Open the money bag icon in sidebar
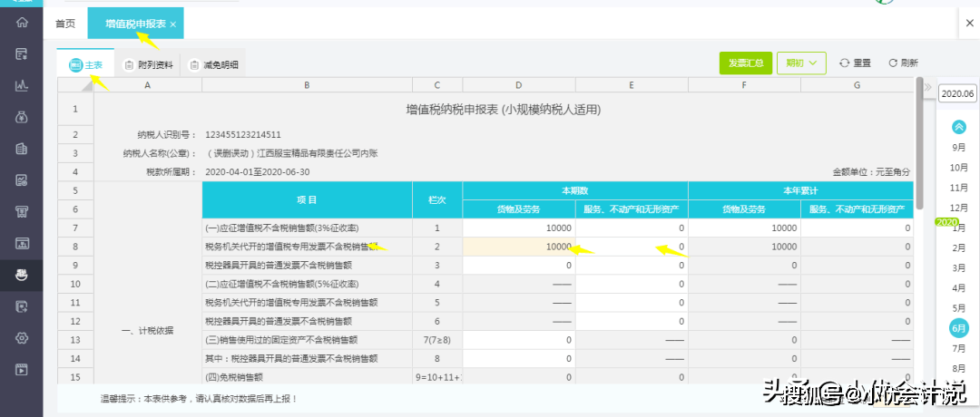 (21, 117)
